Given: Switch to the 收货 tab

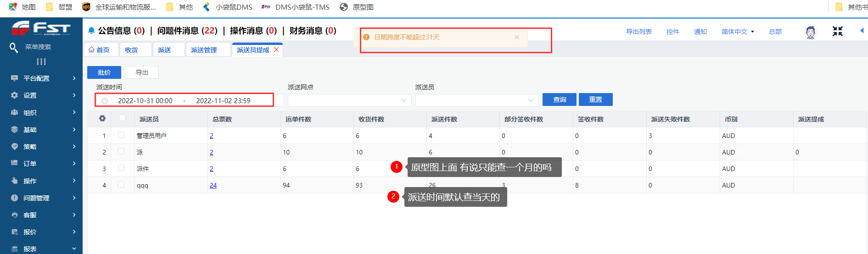Looking at the screenshot, I should [135, 50].
